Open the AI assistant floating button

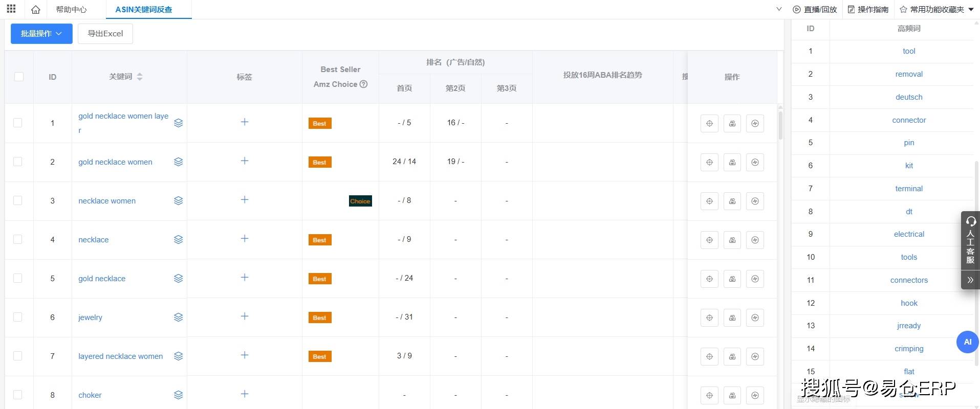click(967, 342)
